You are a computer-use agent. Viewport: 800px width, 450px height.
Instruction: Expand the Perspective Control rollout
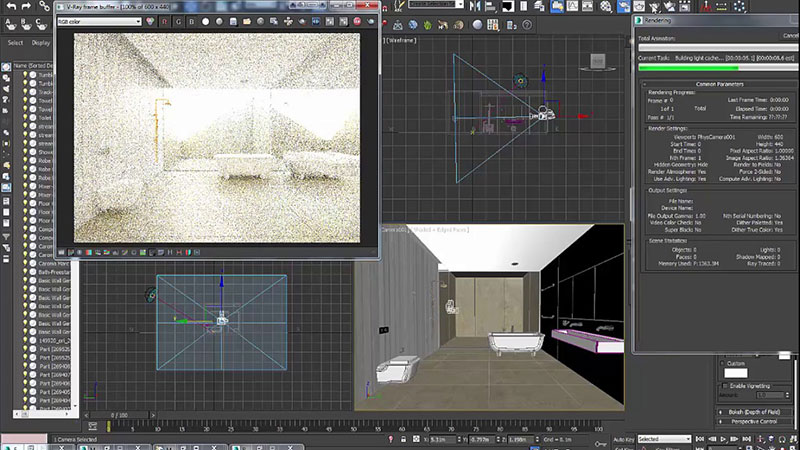[x=755, y=421]
